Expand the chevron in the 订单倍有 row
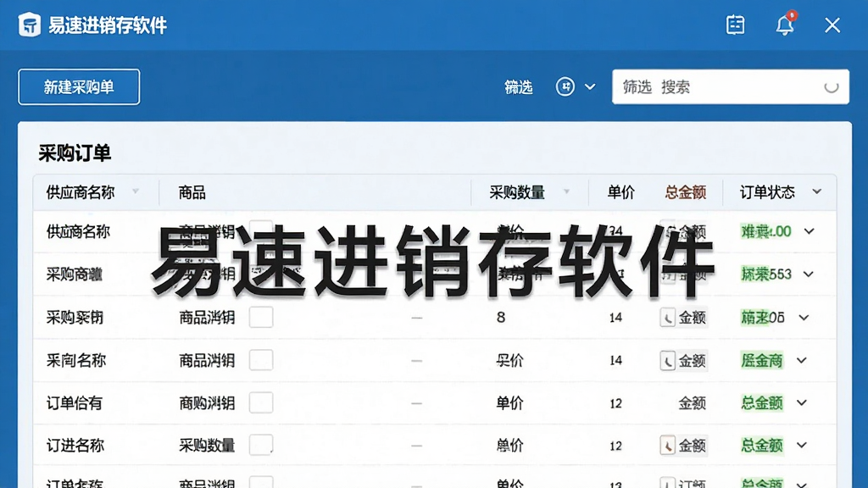868x488 pixels. click(802, 402)
